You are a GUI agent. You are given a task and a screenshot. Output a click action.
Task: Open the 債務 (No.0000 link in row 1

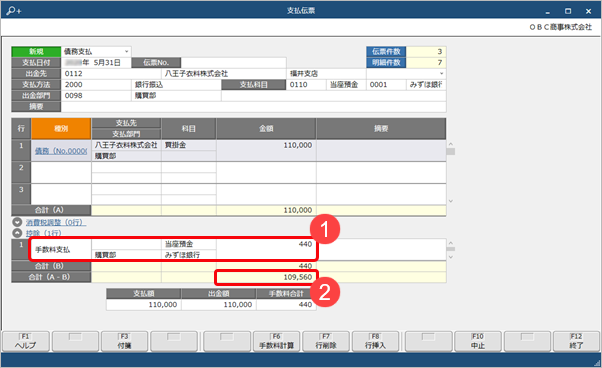(61, 151)
